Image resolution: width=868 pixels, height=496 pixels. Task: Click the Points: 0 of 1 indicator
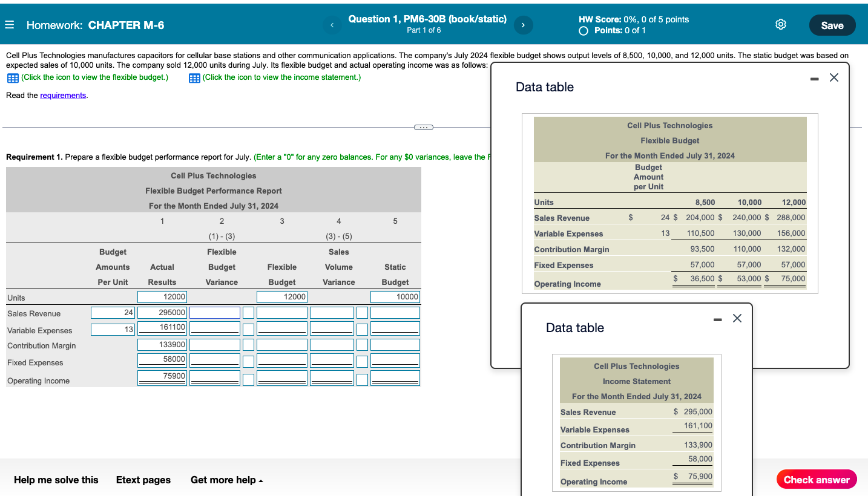(x=612, y=30)
